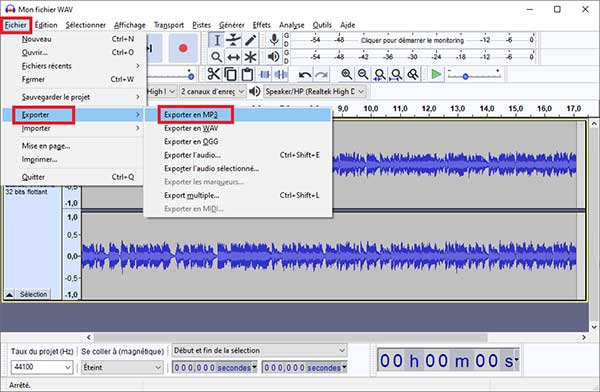This screenshot has height=392, width=600.
Task: Expand the Fichiers récents submenu
Action: 73,66
